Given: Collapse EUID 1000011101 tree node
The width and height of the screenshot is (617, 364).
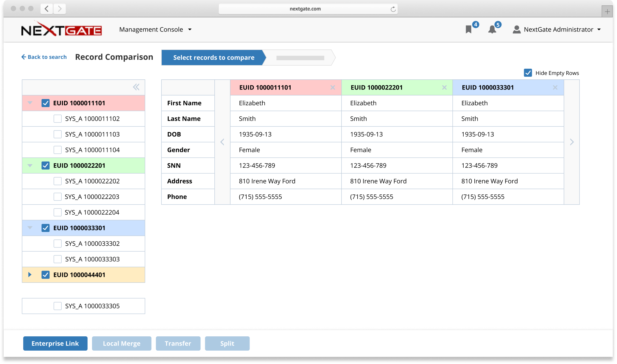Looking at the screenshot, I should click(x=30, y=103).
